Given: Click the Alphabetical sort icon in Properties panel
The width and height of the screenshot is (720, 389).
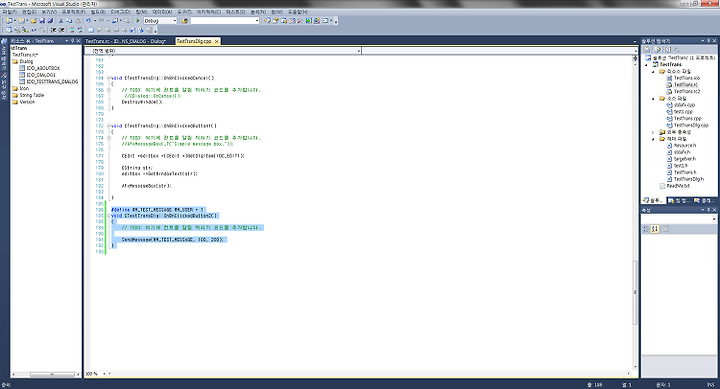Looking at the screenshot, I should (655, 229).
